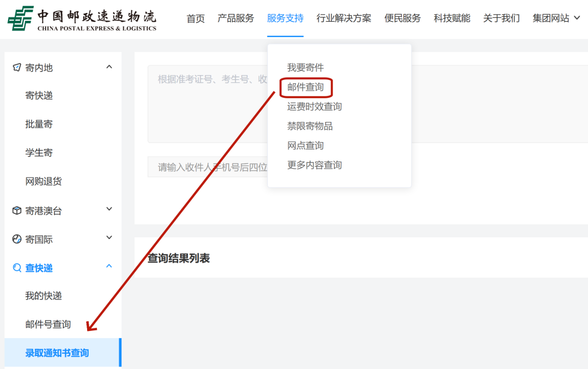Click the 查询结果列表 heading
This screenshot has height=369, width=588.
[179, 258]
